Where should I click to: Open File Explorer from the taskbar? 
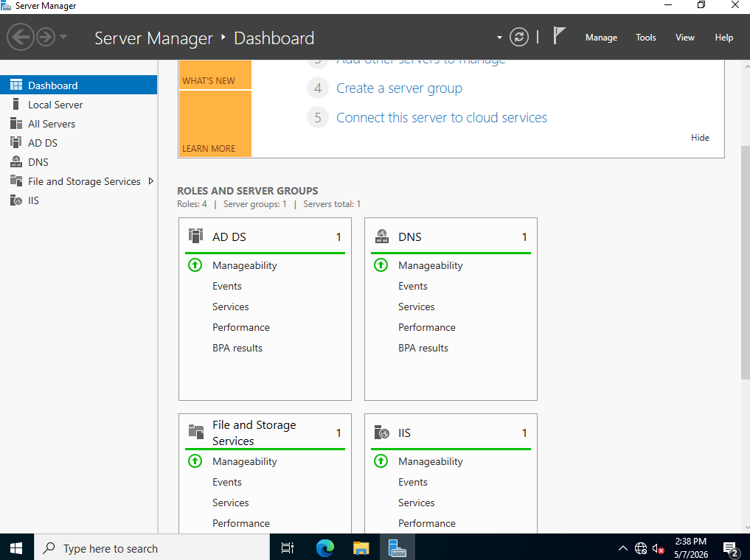point(361,547)
